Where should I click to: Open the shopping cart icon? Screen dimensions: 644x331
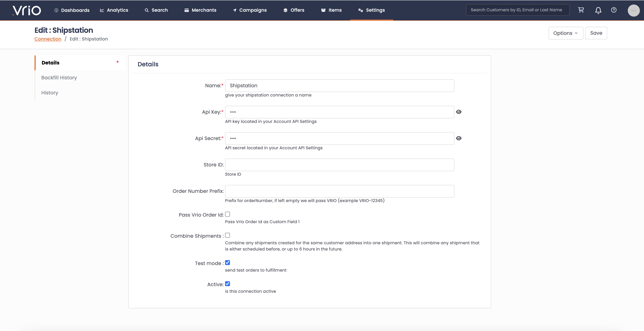tap(581, 10)
